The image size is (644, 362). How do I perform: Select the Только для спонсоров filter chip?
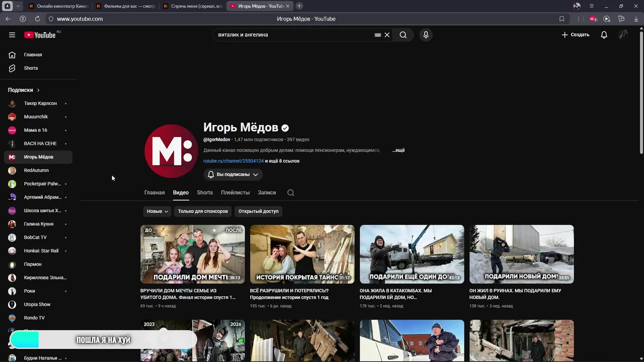[203, 211]
